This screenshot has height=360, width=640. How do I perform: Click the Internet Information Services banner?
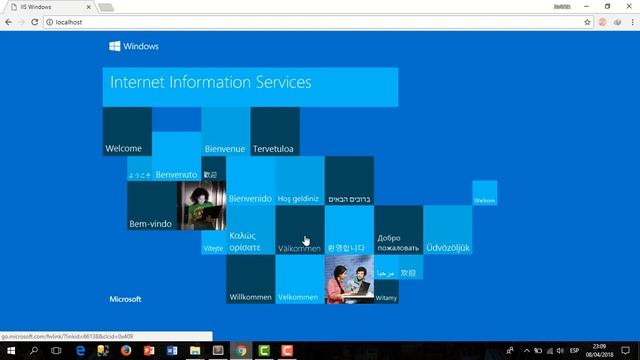[250, 87]
